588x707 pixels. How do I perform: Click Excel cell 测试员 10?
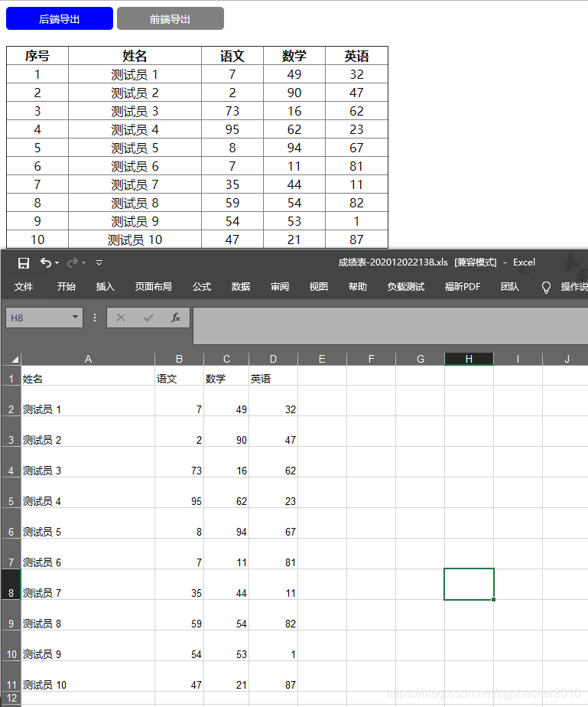(88, 676)
